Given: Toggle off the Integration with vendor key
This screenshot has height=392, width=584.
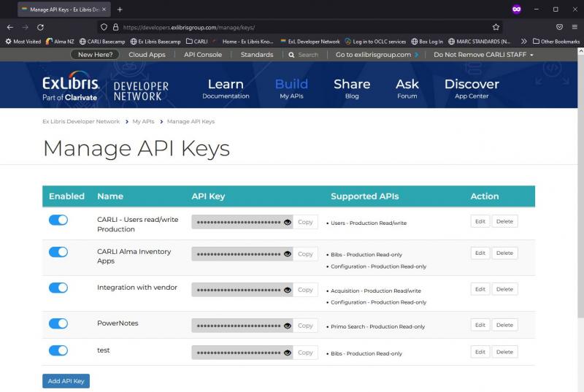Looking at the screenshot, I should pos(58,288).
